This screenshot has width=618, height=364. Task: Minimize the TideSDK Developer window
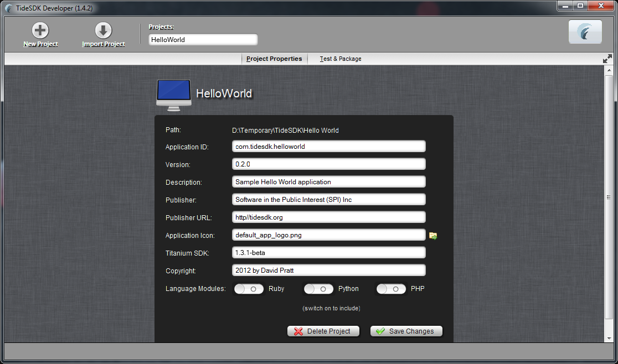pyautogui.click(x=565, y=6)
